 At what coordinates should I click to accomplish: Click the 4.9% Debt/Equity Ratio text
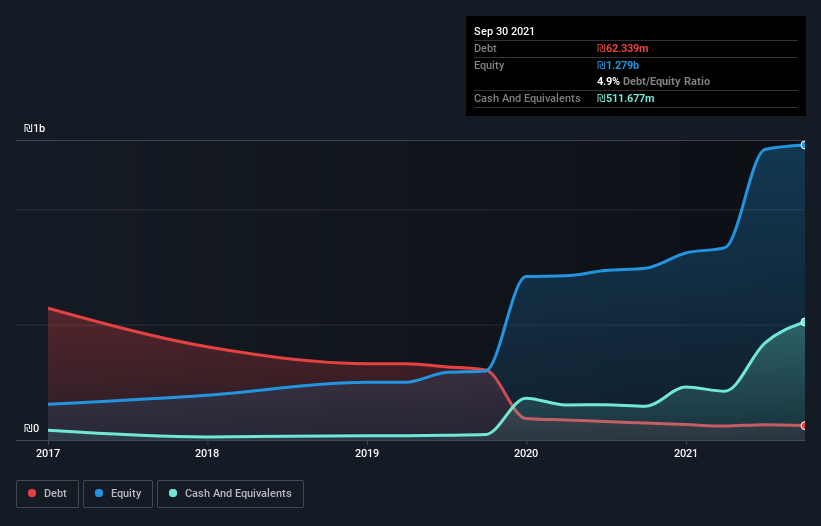[x=653, y=81]
